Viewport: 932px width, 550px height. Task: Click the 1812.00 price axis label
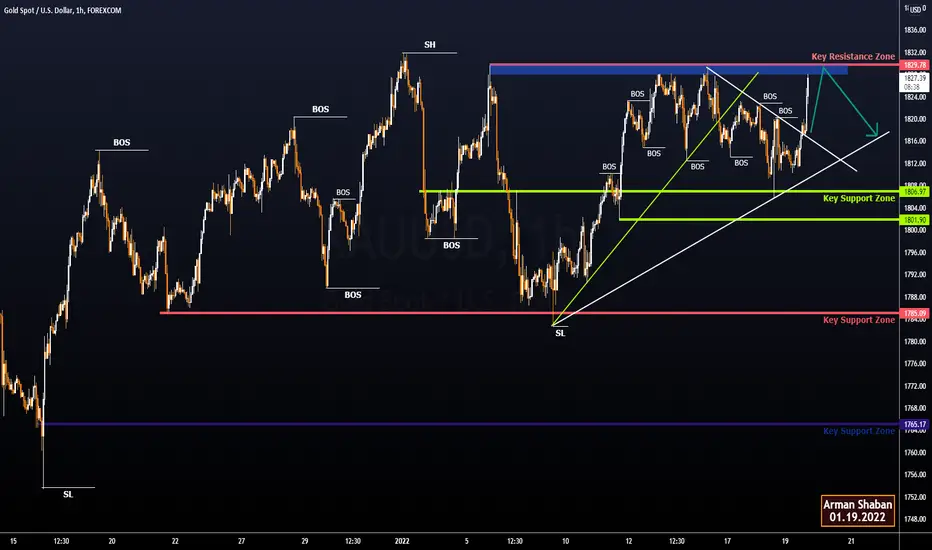(915, 164)
